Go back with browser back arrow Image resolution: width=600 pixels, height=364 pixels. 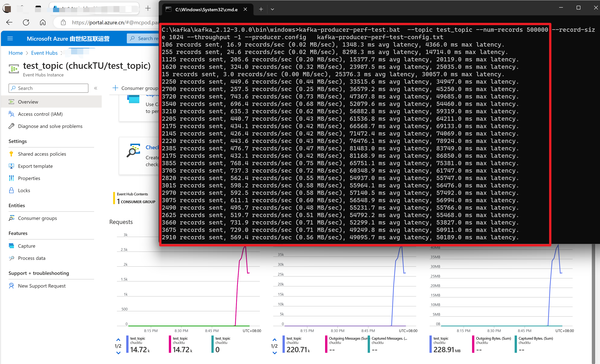point(9,22)
